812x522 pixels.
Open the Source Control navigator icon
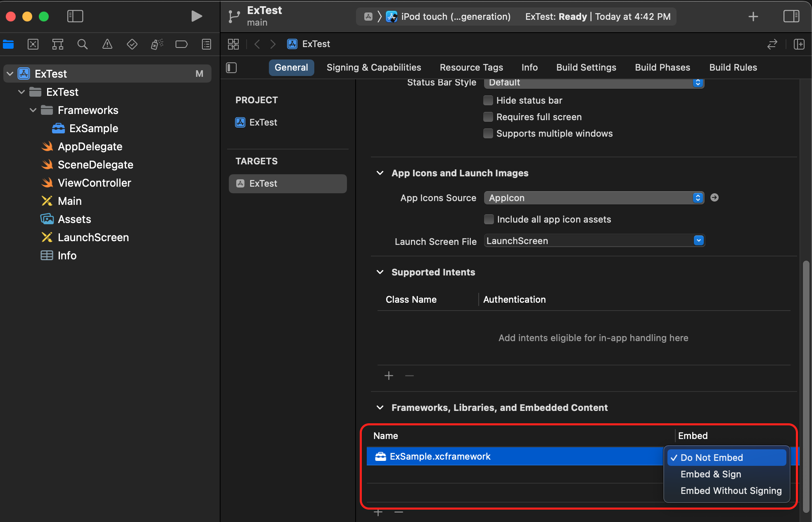coord(33,44)
